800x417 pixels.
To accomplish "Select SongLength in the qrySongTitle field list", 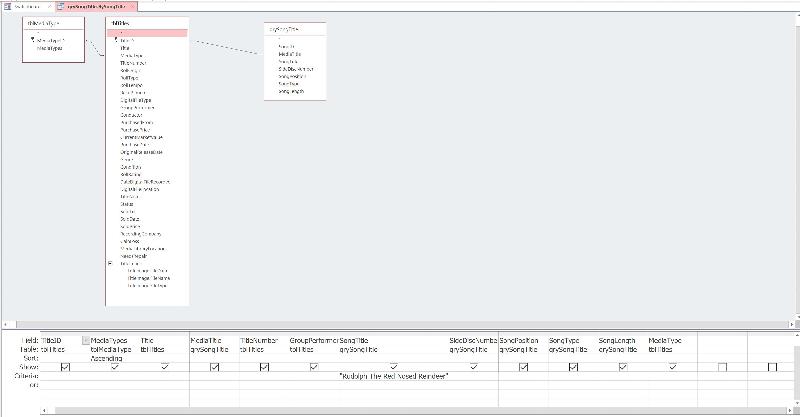I will [291, 91].
